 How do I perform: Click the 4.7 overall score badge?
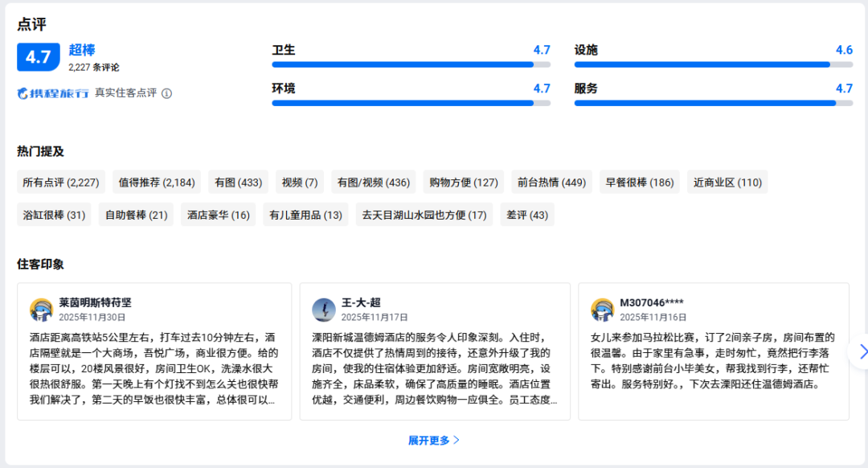[x=39, y=57]
